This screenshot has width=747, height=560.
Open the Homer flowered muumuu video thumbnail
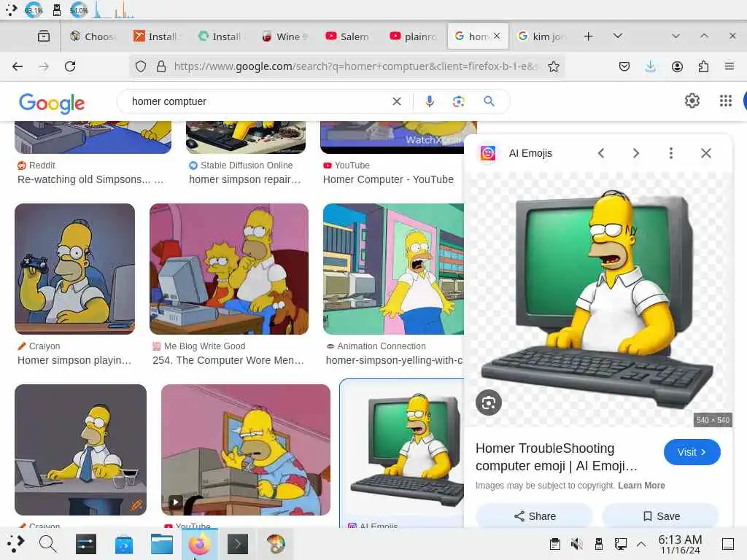[246, 450]
